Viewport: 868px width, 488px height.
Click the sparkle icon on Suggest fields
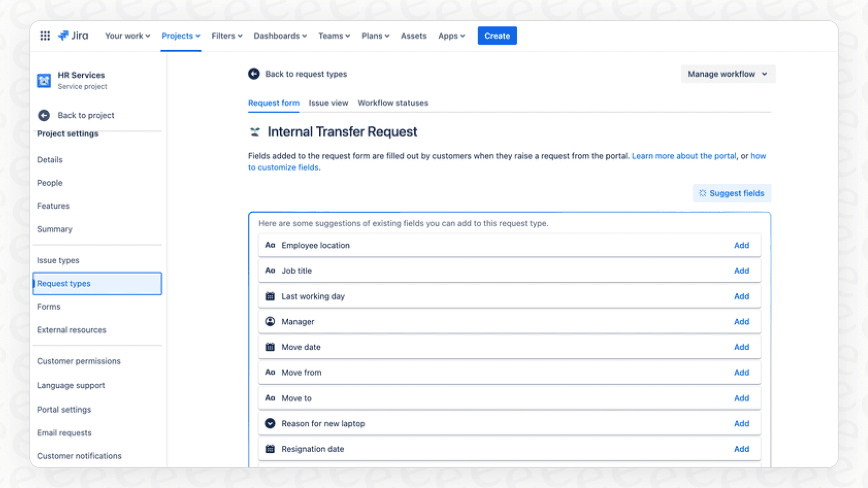tap(702, 193)
